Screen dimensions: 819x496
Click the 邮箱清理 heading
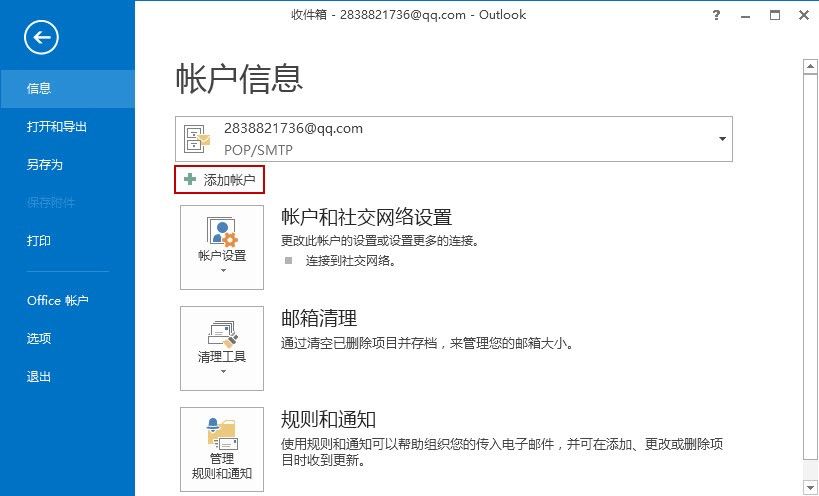(319, 318)
